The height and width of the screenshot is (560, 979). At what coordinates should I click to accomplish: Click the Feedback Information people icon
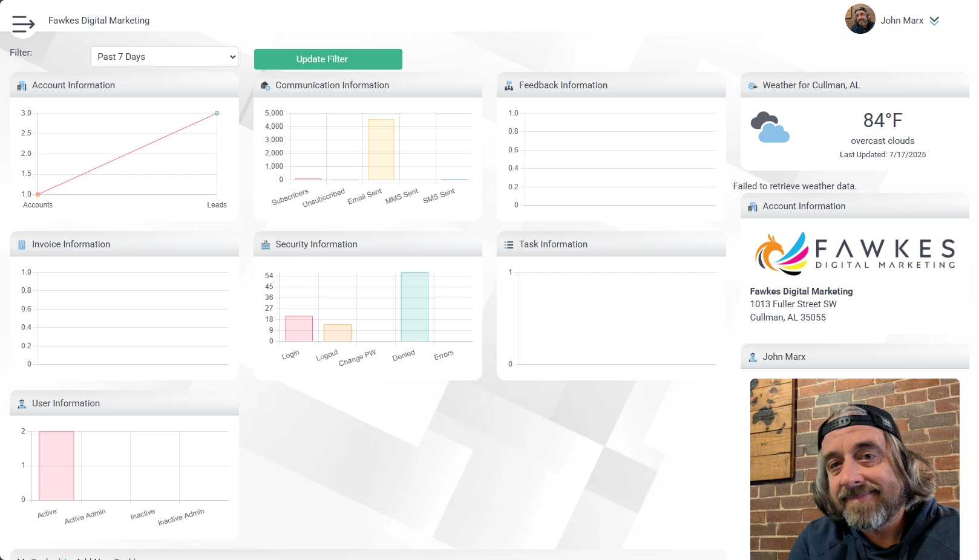(x=509, y=86)
